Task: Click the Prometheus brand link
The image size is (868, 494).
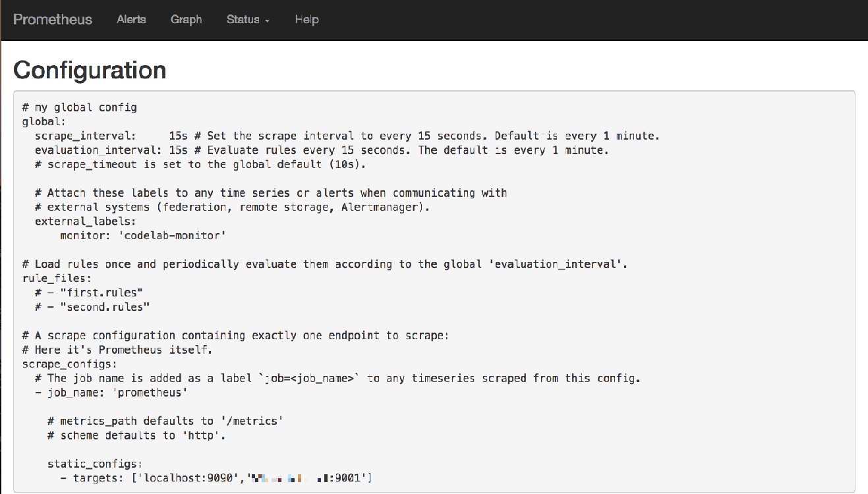Action: coord(53,19)
